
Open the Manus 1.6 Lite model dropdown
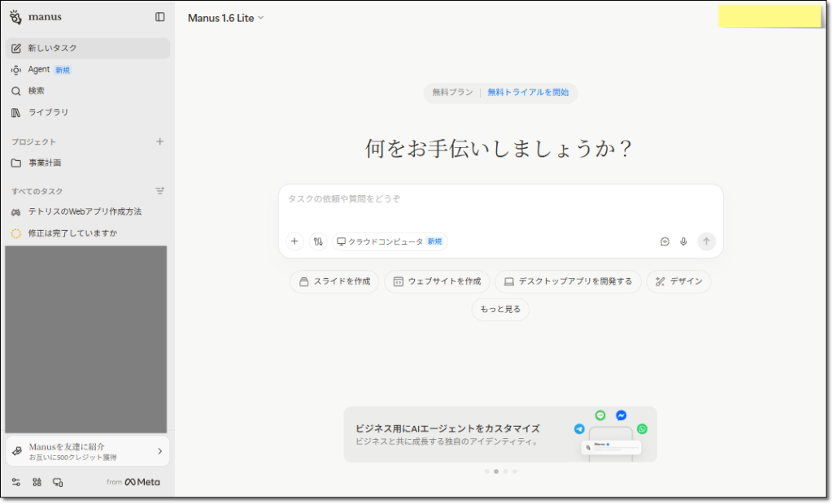[226, 18]
